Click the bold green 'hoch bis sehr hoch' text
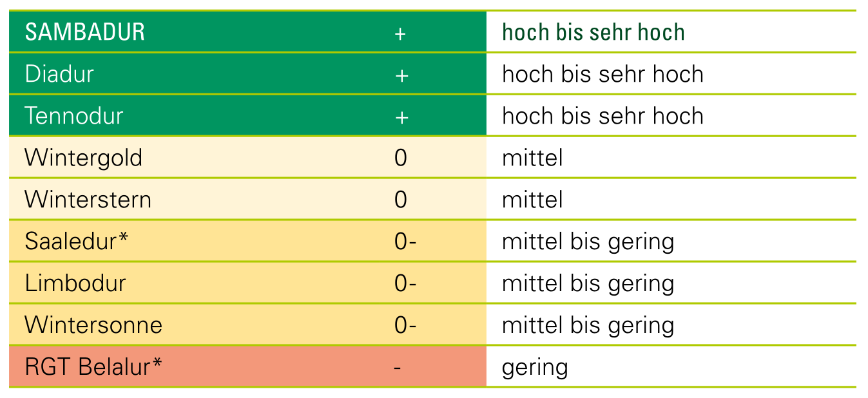 [x=593, y=33]
